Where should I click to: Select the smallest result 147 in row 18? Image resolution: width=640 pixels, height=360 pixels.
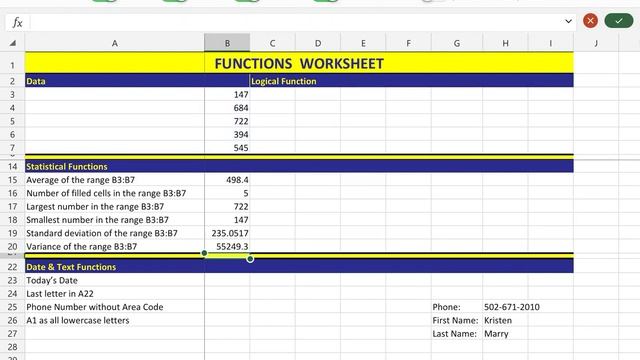tap(227, 220)
